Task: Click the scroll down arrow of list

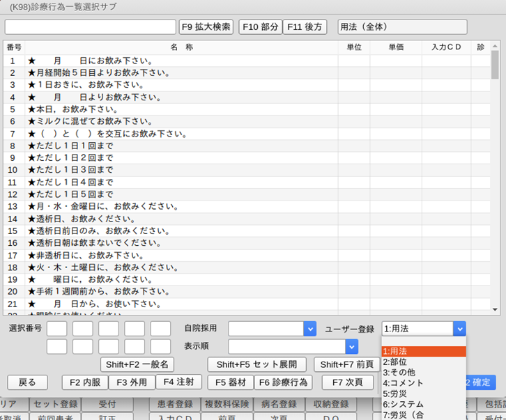Action: click(x=495, y=309)
